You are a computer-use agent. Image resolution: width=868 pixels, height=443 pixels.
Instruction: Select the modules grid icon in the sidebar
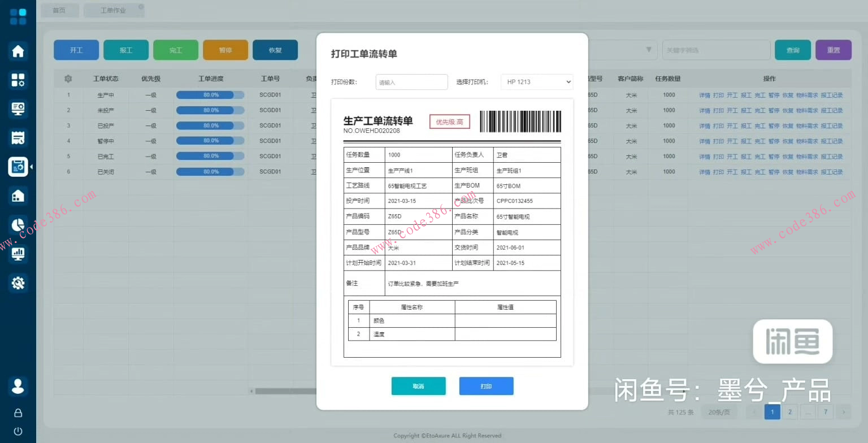coord(18,80)
